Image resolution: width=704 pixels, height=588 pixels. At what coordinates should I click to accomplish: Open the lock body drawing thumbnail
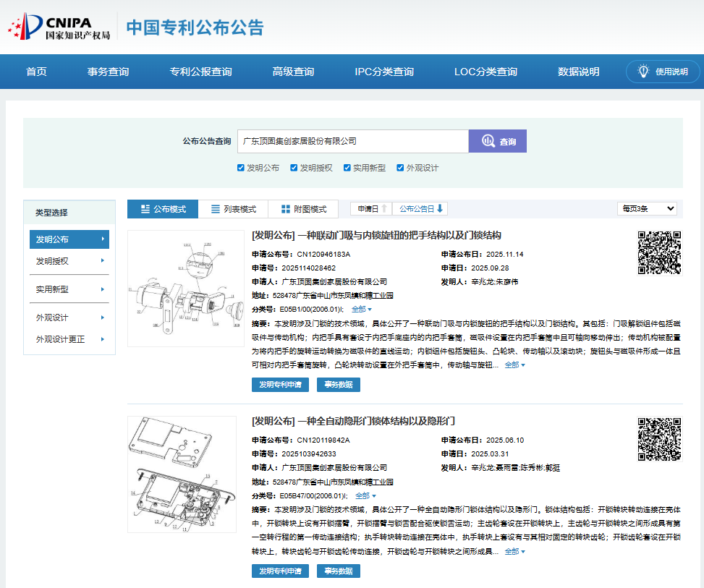coord(182,474)
